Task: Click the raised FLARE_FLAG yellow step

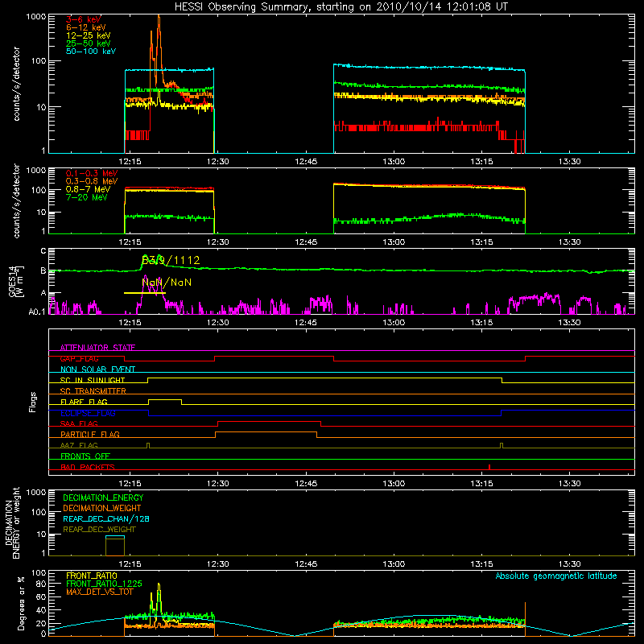Action: pos(165,399)
